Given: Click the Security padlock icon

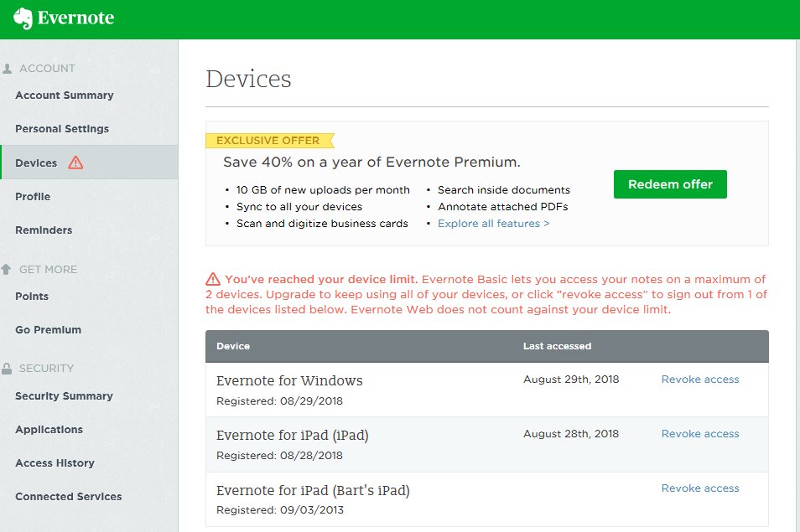Looking at the screenshot, I should (x=7, y=369).
